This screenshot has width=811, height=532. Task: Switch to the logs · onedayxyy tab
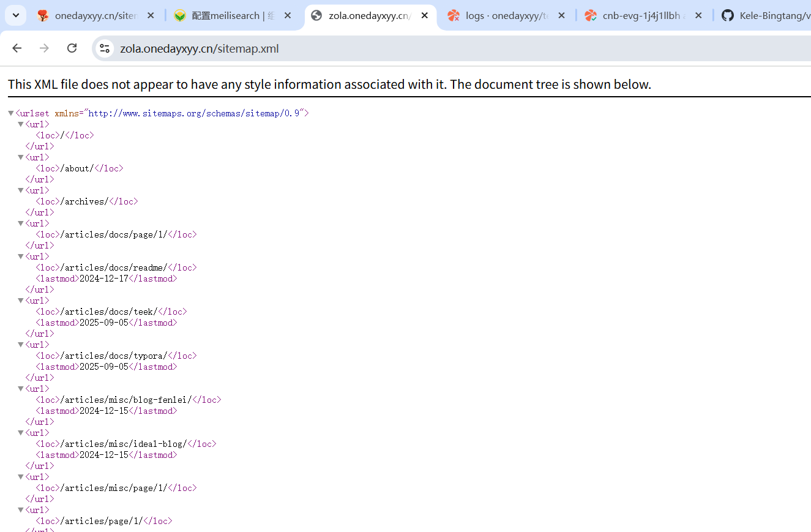coord(506,15)
